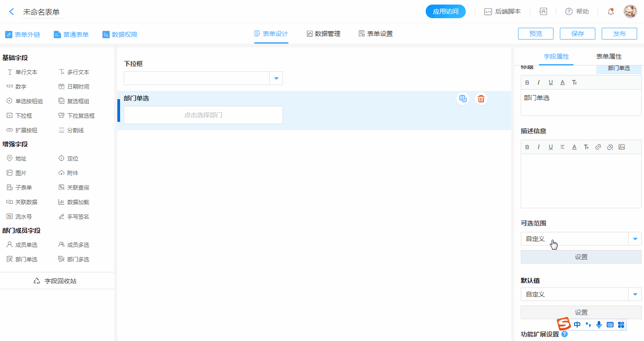Viewport: 644px width, 341px height.
Task: Click the insert image icon in 描述信息 toolbar
Action: pyautogui.click(x=622, y=147)
